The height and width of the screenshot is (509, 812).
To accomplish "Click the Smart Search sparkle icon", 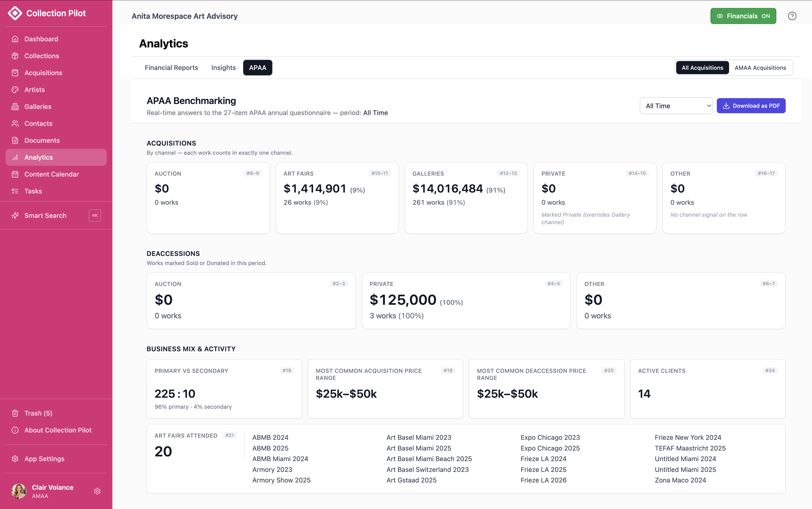I will (15, 216).
